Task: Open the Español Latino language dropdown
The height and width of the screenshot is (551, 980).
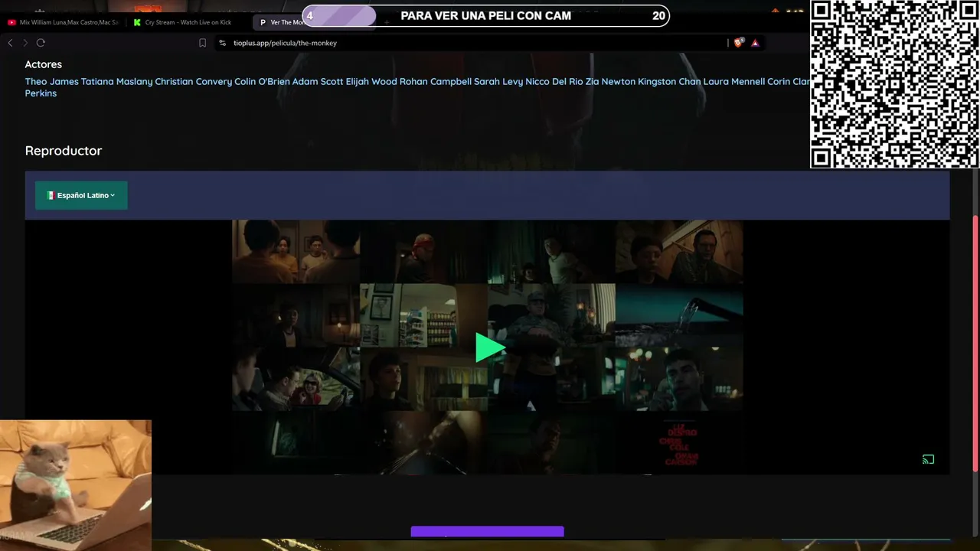Action: (81, 195)
